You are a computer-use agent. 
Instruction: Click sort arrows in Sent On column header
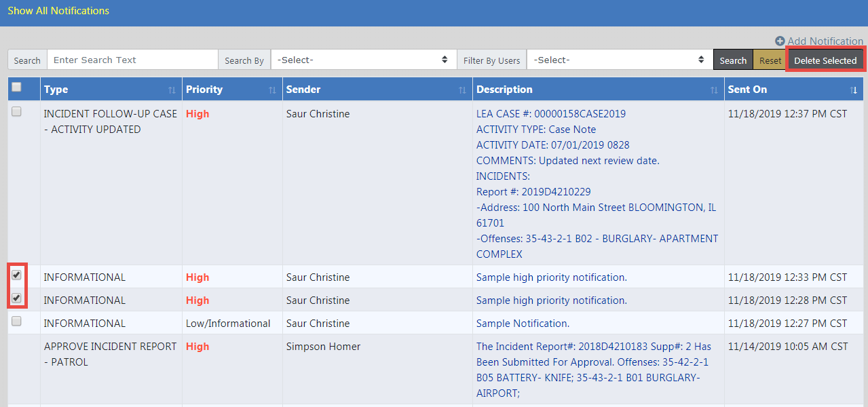(854, 90)
